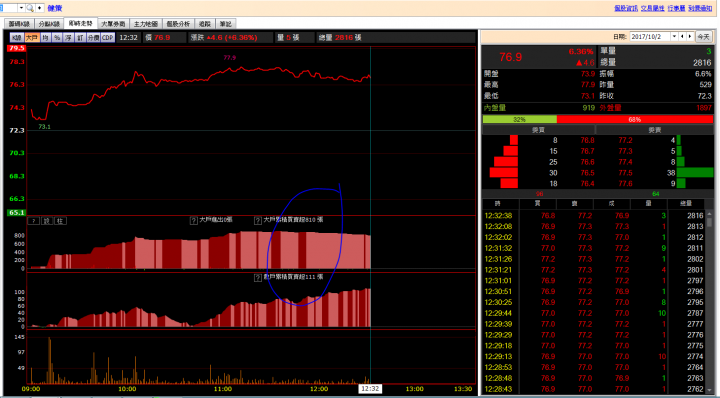Click the 12:32 time marker on axis
This screenshot has height=398, width=720.
pos(370,389)
